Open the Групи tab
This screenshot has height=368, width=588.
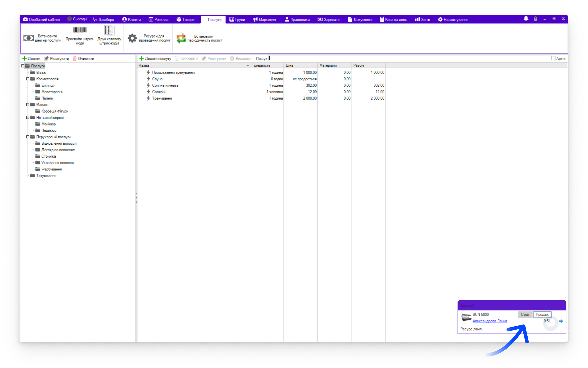click(x=237, y=20)
